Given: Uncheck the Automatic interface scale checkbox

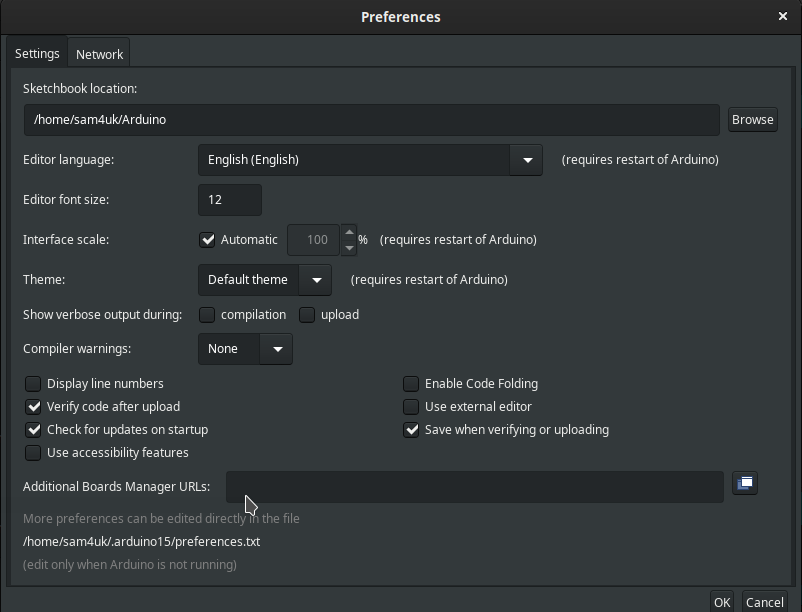Looking at the screenshot, I should (x=207, y=240).
